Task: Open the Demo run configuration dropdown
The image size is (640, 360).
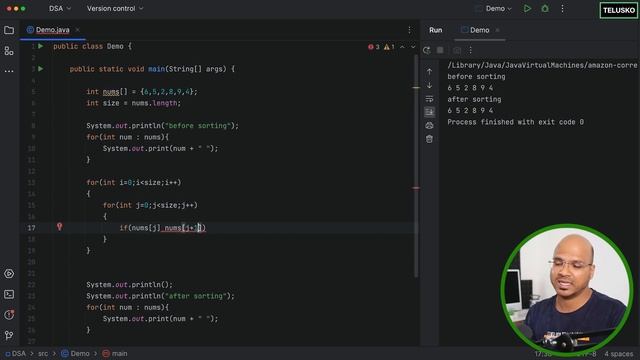Action: tap(493, 9)
